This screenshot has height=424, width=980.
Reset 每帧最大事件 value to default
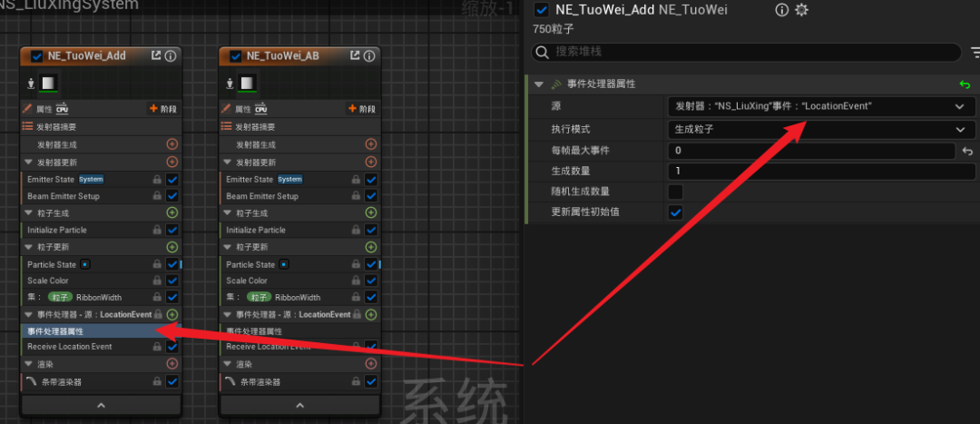click(967, 151)
